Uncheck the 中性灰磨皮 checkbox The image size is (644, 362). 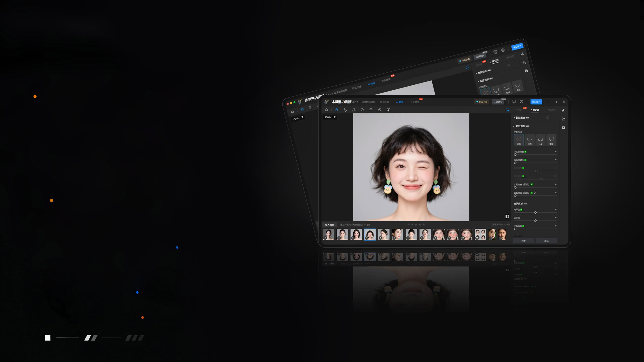[x=526, y=151]
